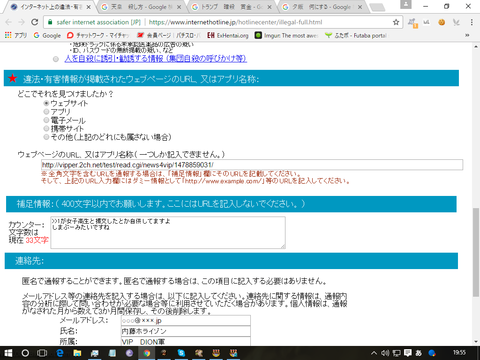Image resolution: width=480 pixels, height=360 pixels.
Task: Open File Explorer from the taskbar
Action: pyautogui.click(x=77, y=353)
